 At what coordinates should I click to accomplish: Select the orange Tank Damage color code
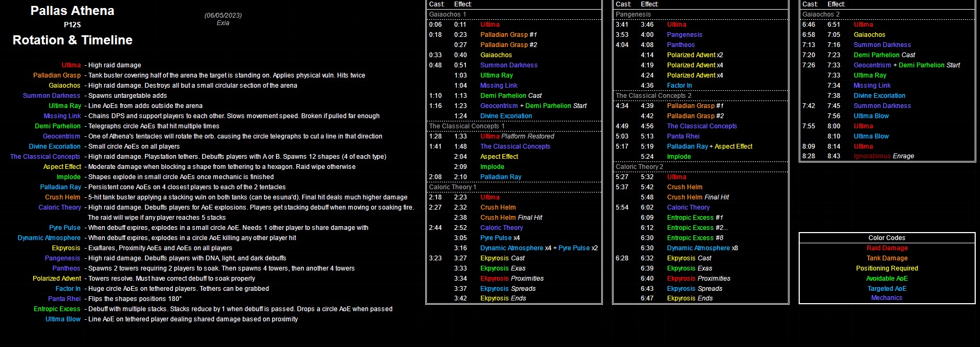pyautogui.click(x=886, y=258)
